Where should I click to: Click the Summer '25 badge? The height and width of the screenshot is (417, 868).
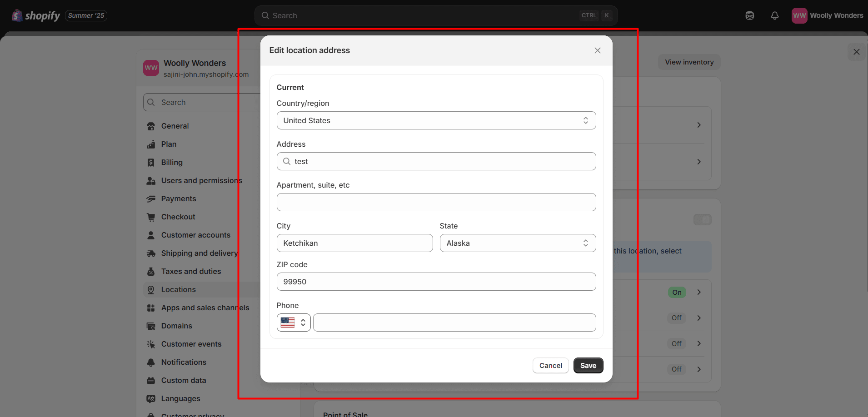(86, 15)
